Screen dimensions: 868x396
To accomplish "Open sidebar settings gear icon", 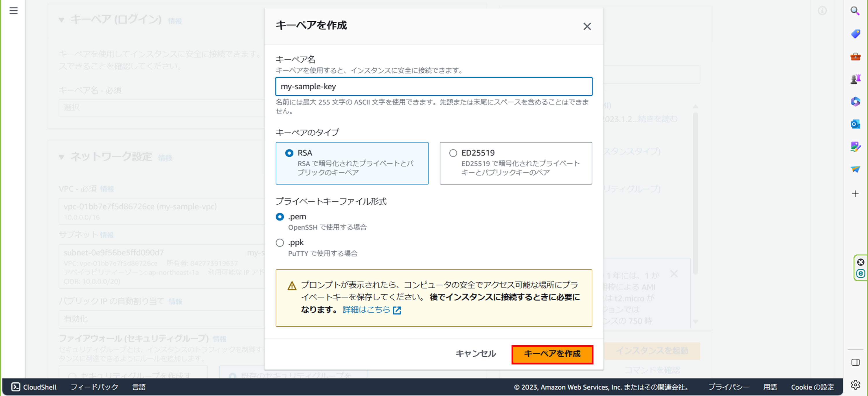I will [x=855, y=384].
